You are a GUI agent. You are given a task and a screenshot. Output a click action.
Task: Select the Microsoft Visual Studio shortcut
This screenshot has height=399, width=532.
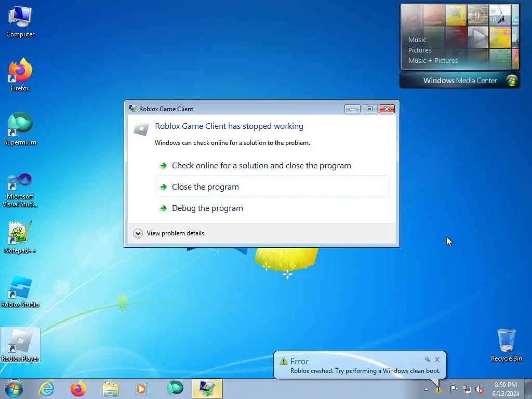pos(20,190)
